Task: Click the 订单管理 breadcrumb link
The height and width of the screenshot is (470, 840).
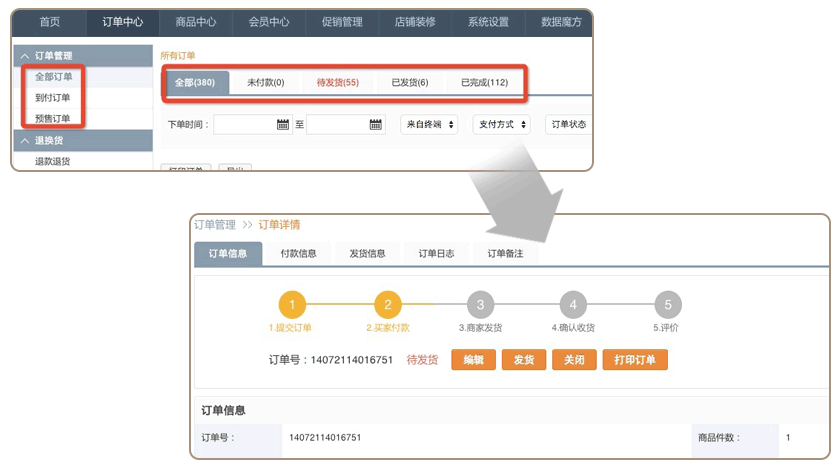Action: pos(214,225)
